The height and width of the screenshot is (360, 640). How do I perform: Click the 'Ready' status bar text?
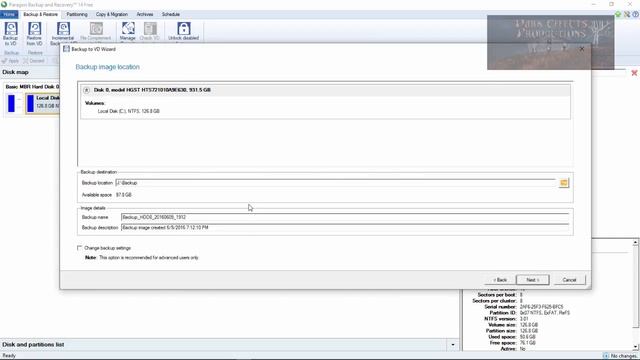[x=9, y=356]
